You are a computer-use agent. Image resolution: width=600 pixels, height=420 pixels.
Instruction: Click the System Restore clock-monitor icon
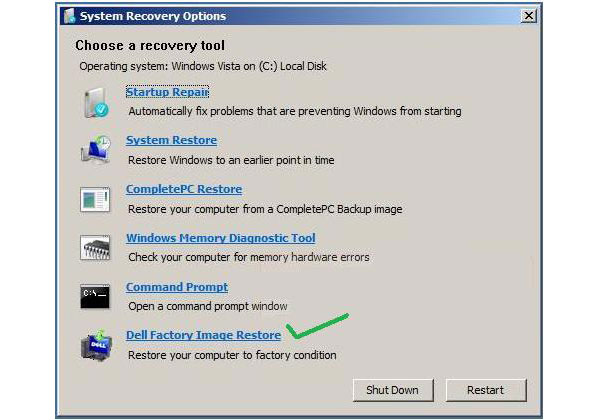(96, 150)
